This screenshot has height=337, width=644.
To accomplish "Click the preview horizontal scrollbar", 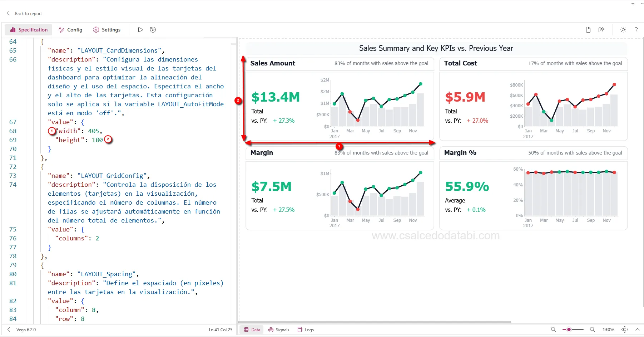I will point(375,322).
